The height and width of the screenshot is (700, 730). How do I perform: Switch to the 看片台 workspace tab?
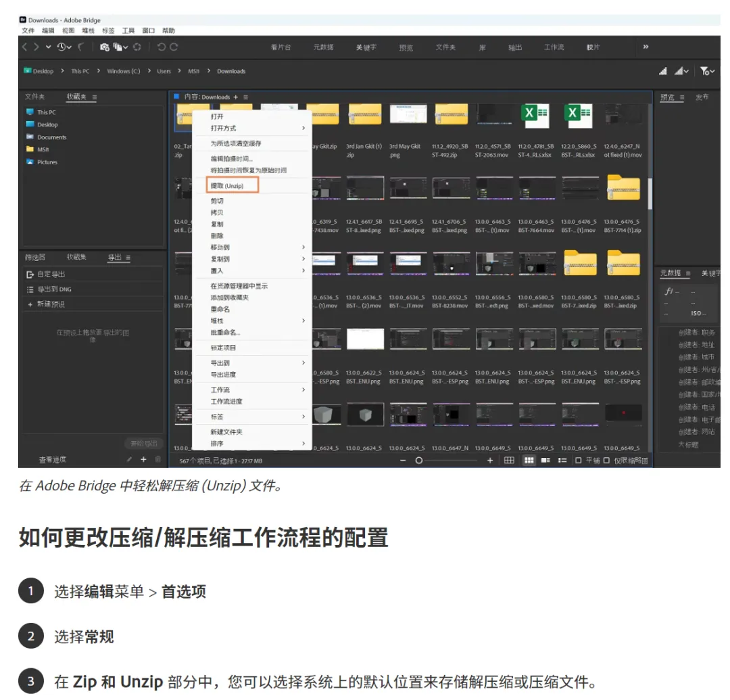click(x=281, y=47)
